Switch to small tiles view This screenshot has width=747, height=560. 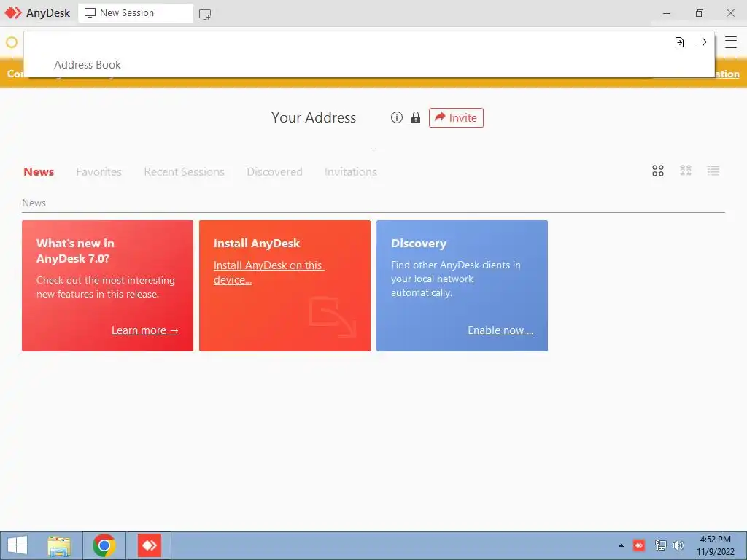[x=686, y=171]
